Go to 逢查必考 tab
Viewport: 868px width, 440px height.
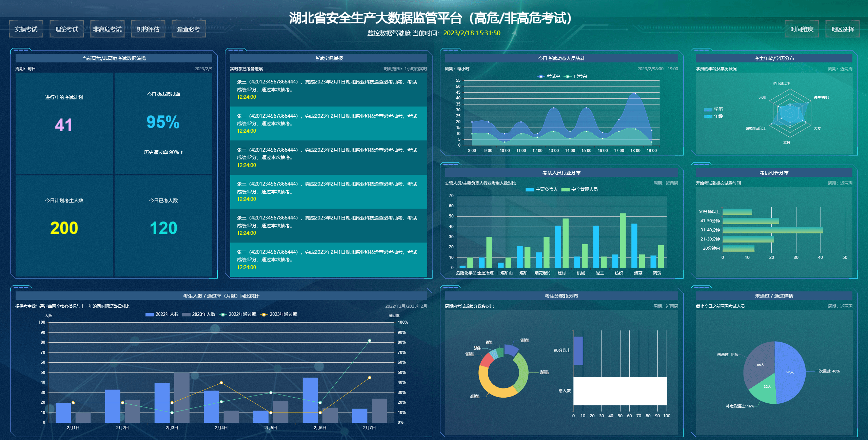tap(189, 29)
